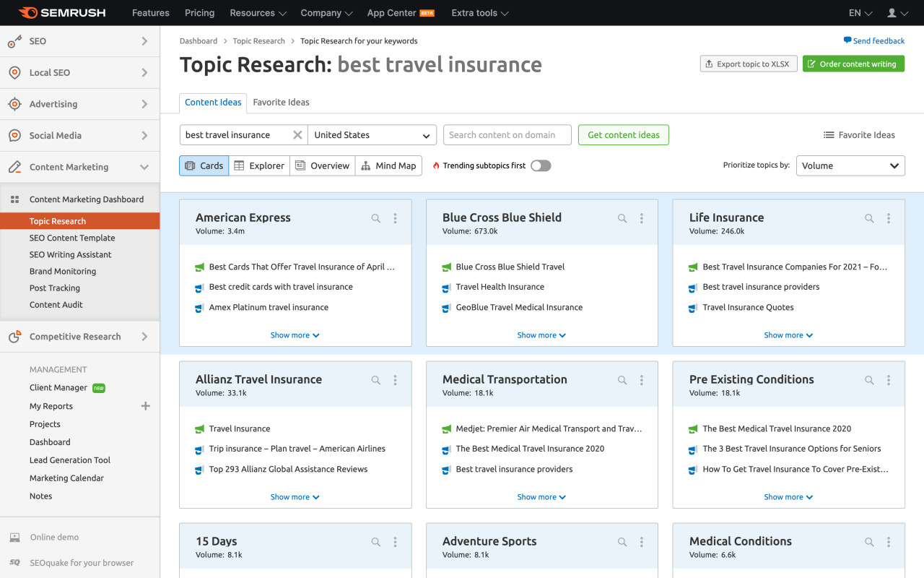Click Dashboard in the breadcrumb
Image resolution: width=924 pixels, height=578 pixels.
point(199,41)
